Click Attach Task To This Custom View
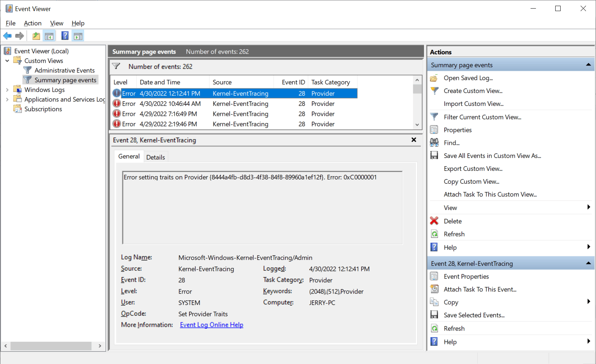596x364 pixels. tap(490, 195)
